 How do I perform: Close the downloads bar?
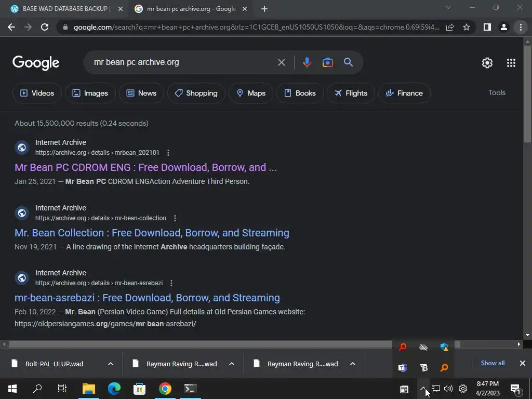pos(523,363)
